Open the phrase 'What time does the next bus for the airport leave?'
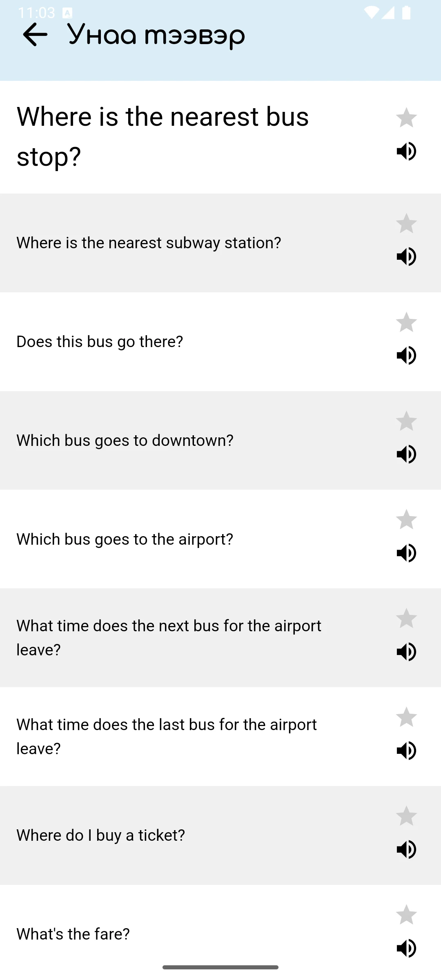 [169, 638]
